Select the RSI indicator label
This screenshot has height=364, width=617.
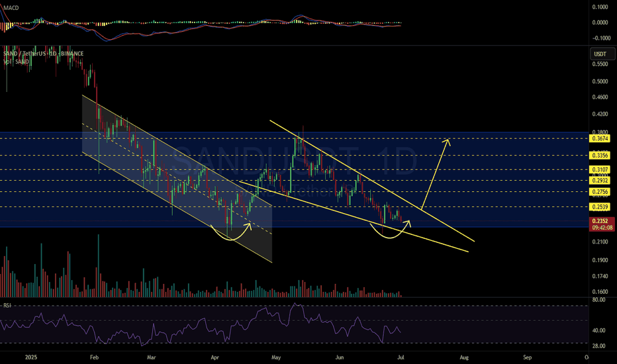tap(7, 305)
